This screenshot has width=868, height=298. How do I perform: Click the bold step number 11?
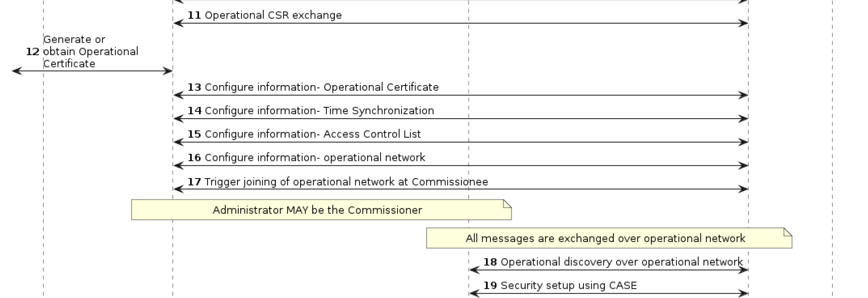point(194,15)
